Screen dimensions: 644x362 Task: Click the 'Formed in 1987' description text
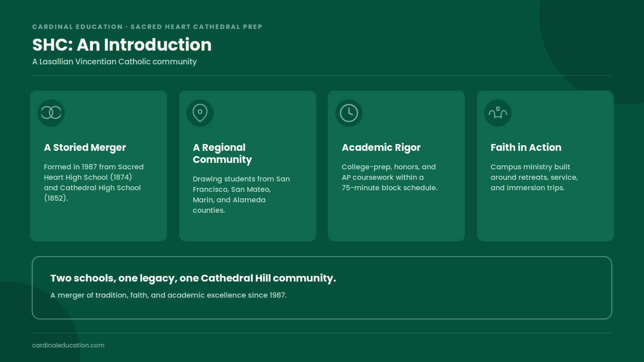click(x=94, y=182)
